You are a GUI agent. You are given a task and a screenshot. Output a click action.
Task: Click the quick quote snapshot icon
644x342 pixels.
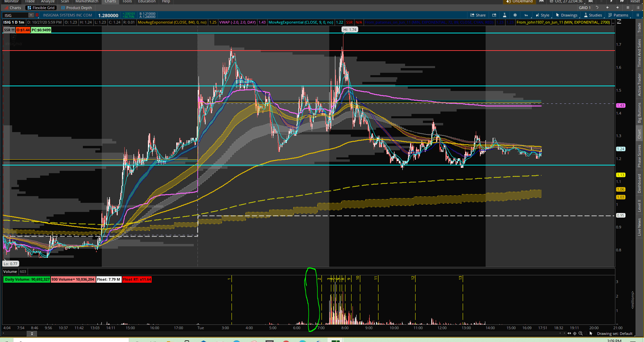point(494,15)
